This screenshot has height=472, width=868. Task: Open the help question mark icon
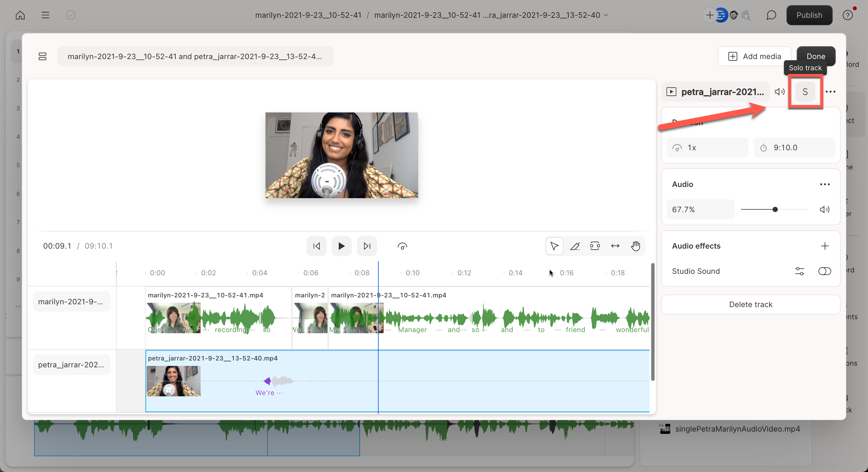[847, 15]
